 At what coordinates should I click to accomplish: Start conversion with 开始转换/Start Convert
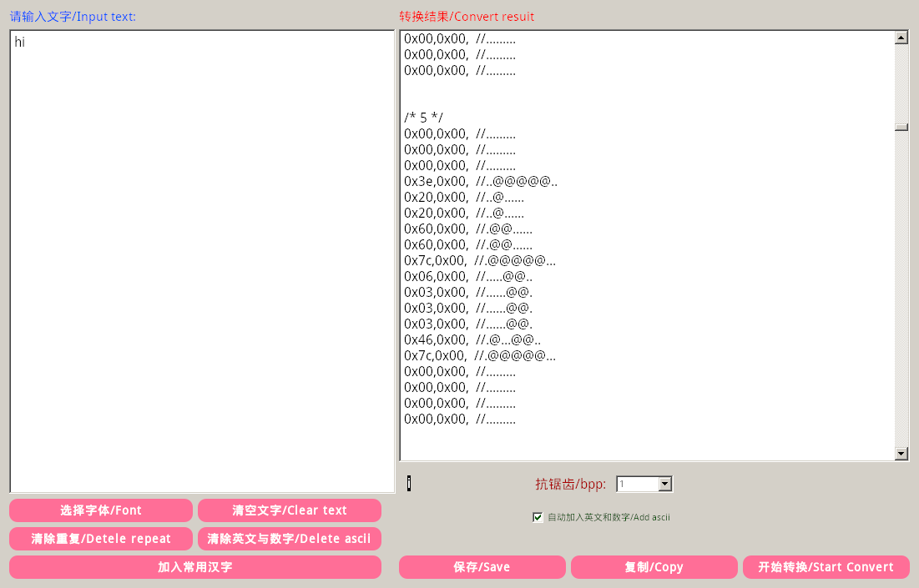[826, 567]
